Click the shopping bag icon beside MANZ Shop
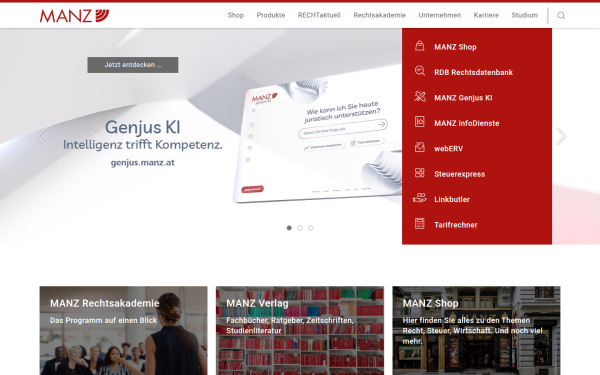The width and height of the screenshot is (600, 375). point(420,46)
